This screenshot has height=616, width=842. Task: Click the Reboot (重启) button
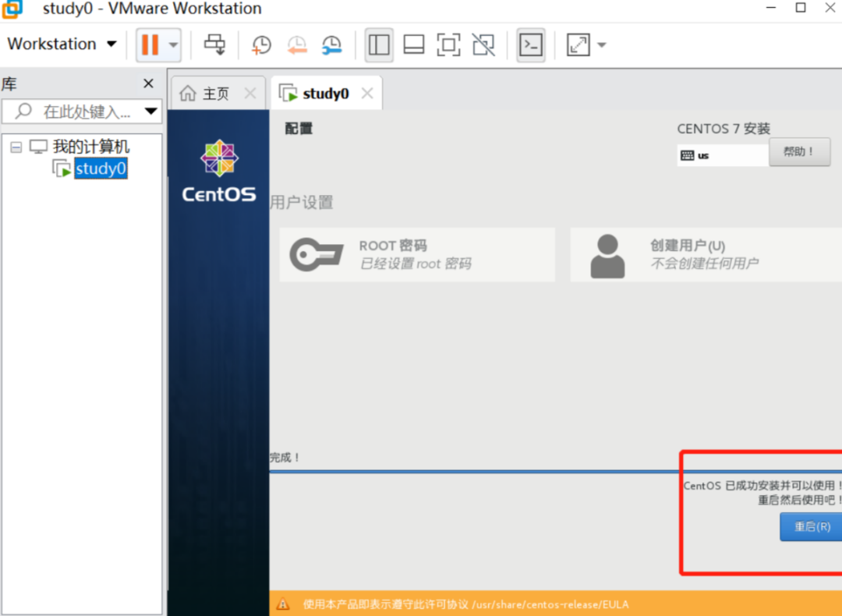click(812, 527)
